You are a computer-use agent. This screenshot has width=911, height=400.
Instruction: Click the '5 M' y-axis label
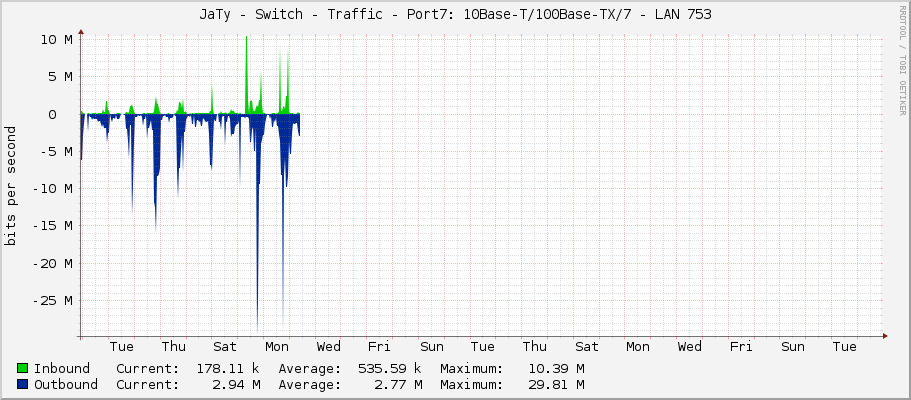click(x=60, y=77)
